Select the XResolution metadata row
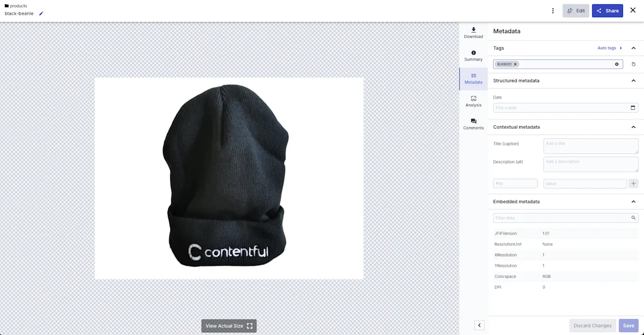The image size is (644, 335). pos(565,255)
